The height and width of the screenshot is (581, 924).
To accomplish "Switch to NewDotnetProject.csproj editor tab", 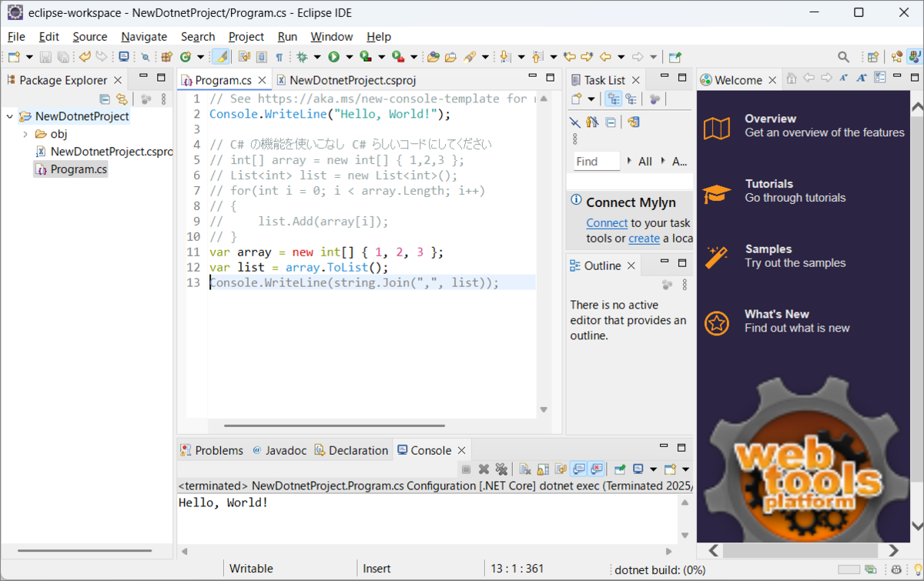I will pyautogui.click(x=346, y=80).
